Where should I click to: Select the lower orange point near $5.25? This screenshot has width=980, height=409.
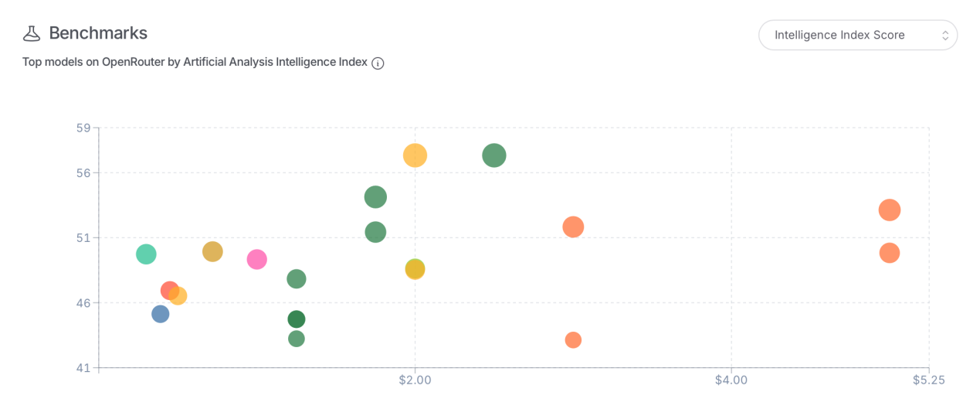[890, 253]
